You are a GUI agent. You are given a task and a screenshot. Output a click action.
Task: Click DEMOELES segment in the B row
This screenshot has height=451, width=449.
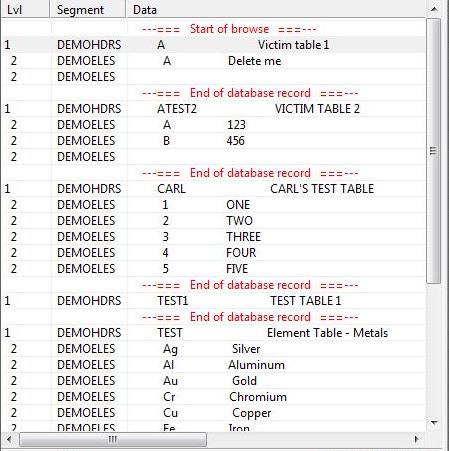(86, 141)
